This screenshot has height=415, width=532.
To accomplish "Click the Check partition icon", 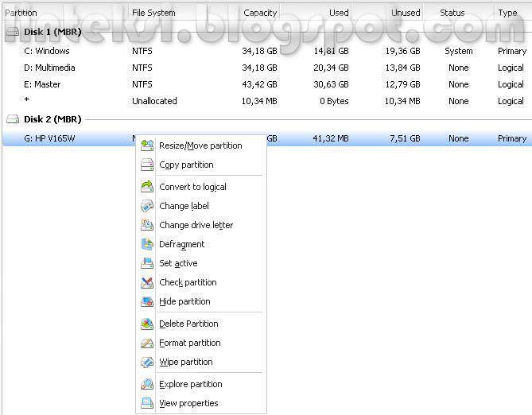I will (x=147, y=282).
